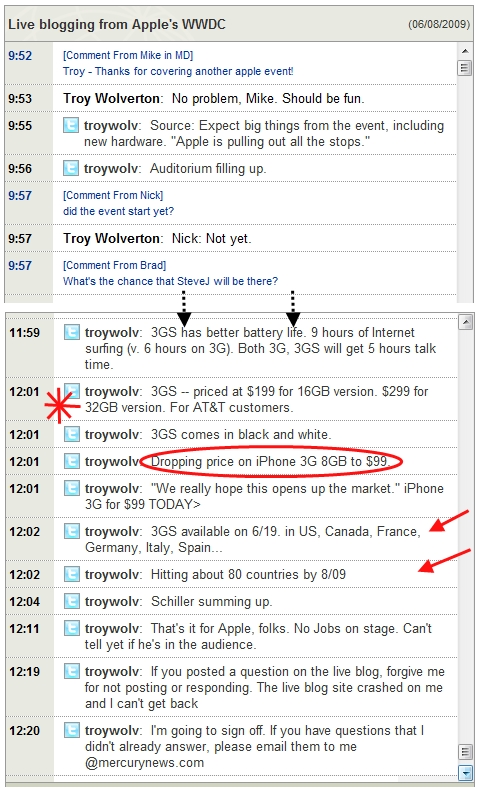Click the 12:20 timestamp
477x794 pixels.
[24, 730]
